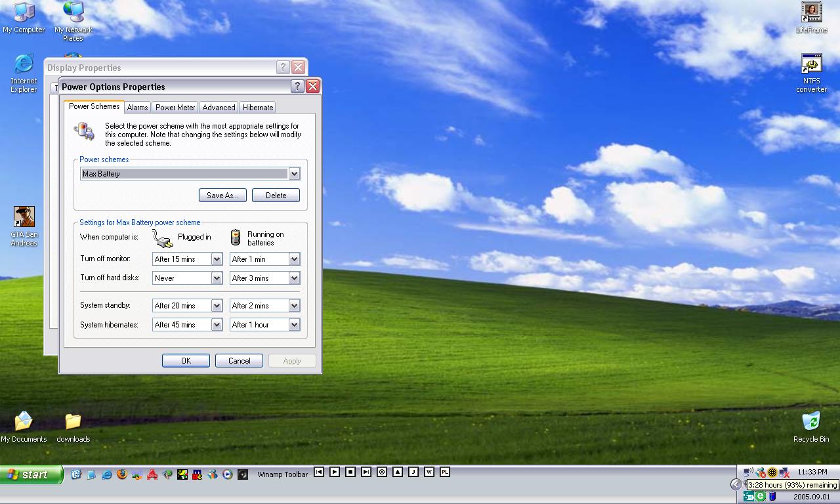The height and width of the screenshot is (504, 840).
Task: Open My Network Places desktop icon
Action: [x=73, y=21]
